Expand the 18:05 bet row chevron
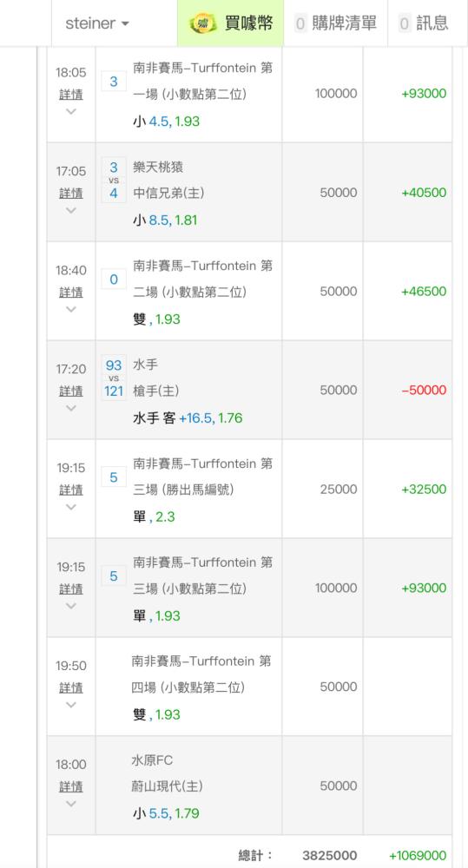Screen dimensions: 468x868 (x=71, y=111)
